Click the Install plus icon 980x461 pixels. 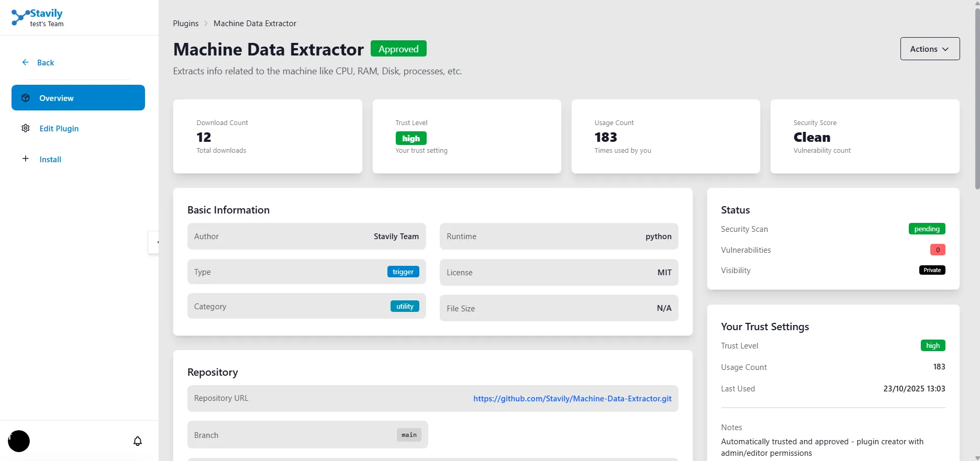click(25, 159)
